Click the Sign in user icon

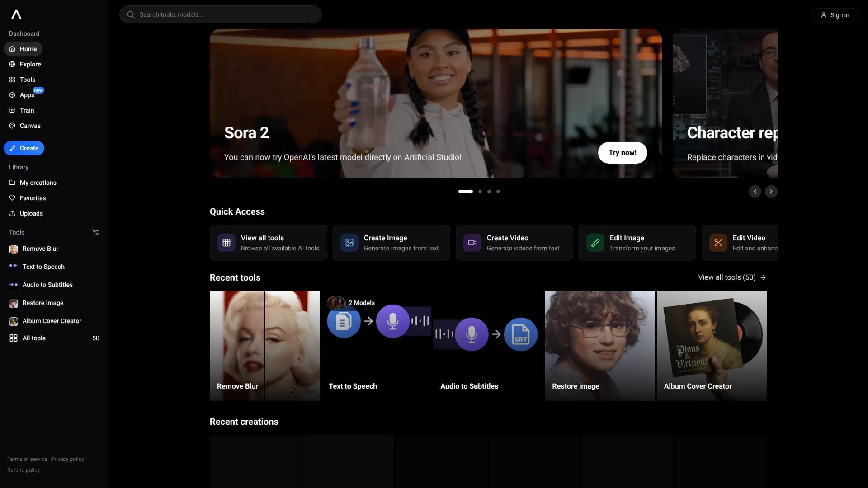pos(824,15)
